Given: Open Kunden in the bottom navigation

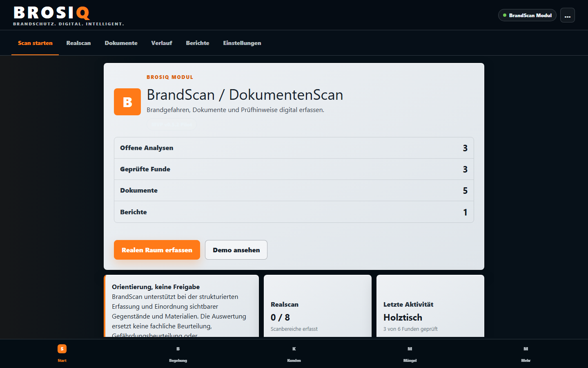Looking at the screenshot, I should pyautogui.click(x=294, y=354).
